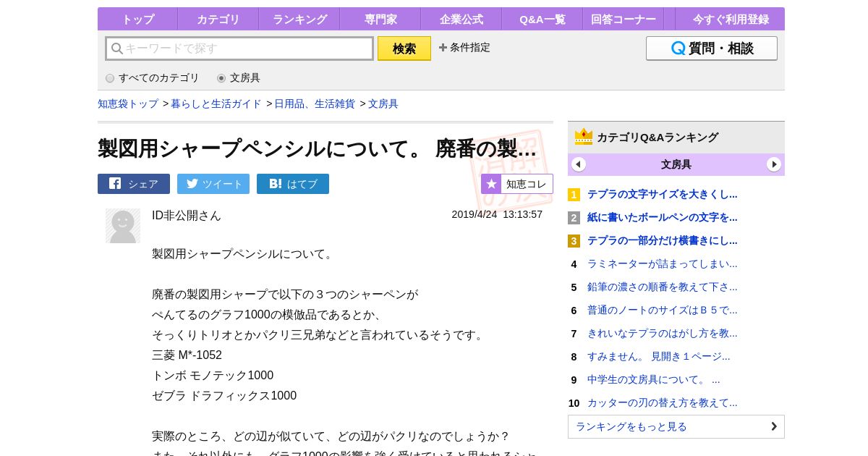868x456 pixels.
Task: Open ranking link テプラの文字サイズを大きくし...
Action: click(663, 194)
